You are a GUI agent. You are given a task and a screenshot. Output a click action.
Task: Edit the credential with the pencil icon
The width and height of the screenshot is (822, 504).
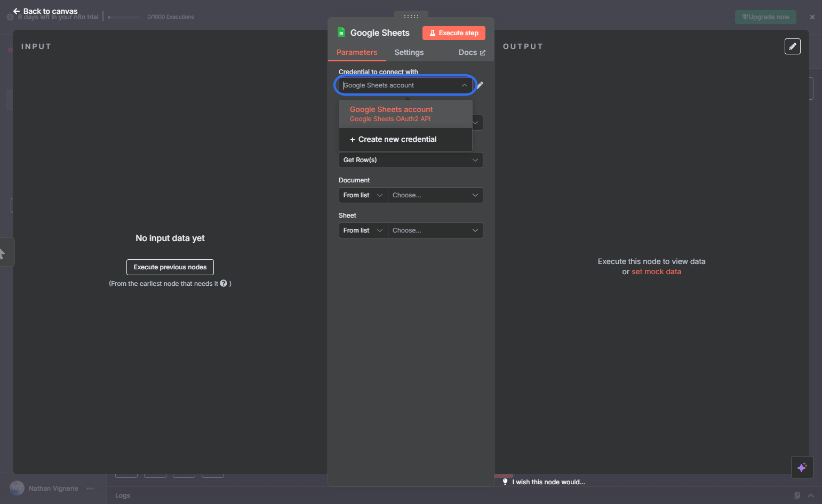pos(480,85)
